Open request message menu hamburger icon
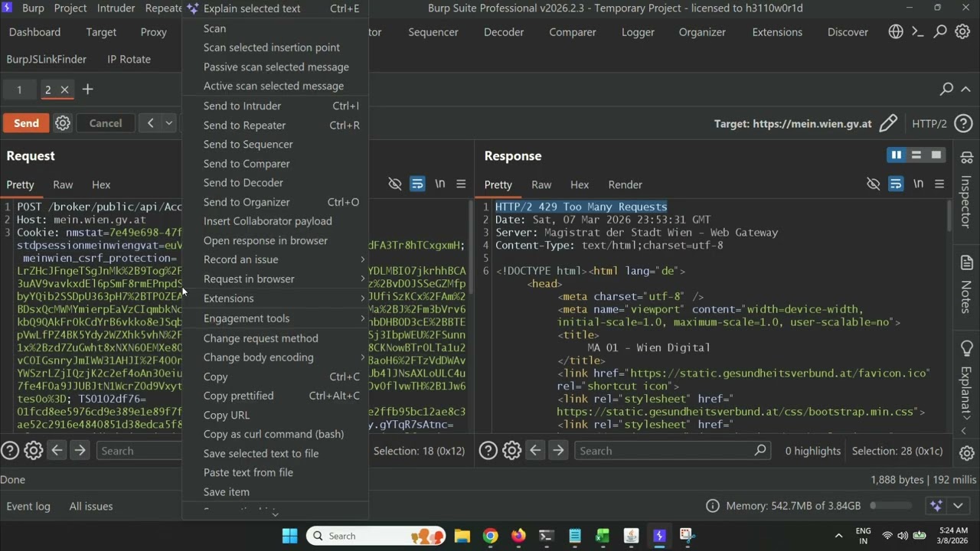 coord(461,184)
